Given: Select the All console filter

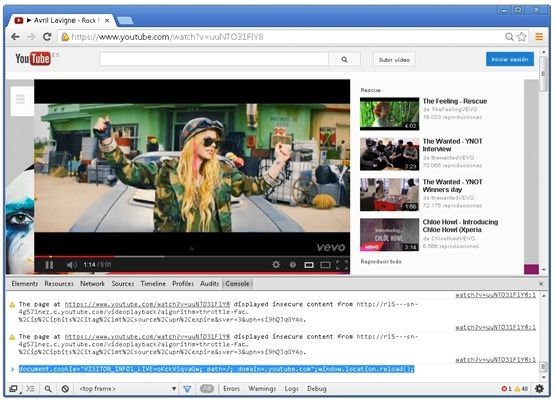Looking at the screenshot, I should [x=207, y=389].
